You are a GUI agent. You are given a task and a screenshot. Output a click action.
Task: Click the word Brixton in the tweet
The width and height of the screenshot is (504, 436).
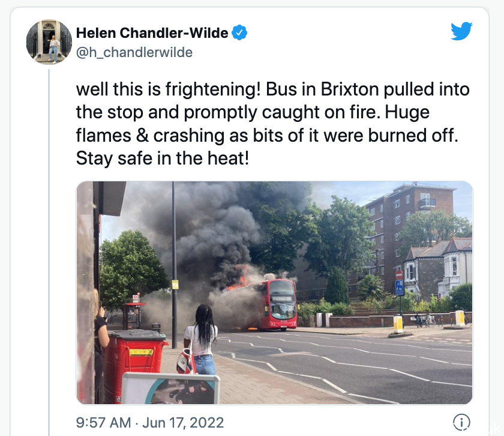pos(350,89)
